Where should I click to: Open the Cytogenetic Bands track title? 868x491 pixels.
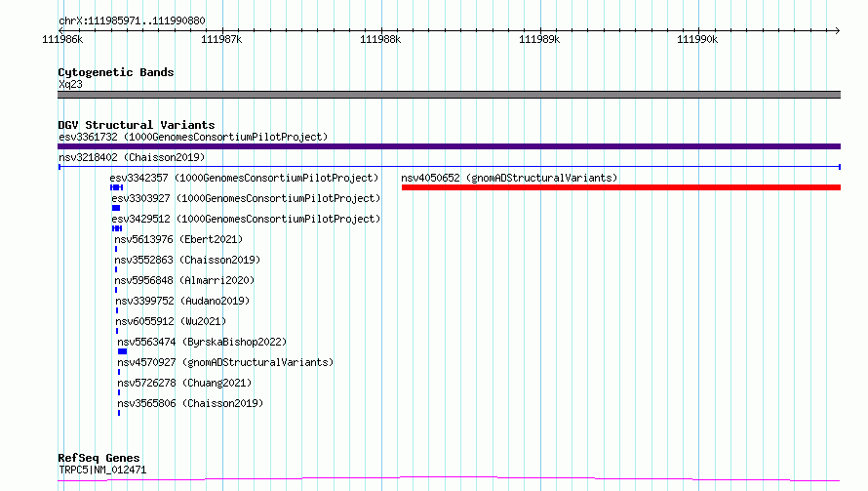tap(116, 72)
